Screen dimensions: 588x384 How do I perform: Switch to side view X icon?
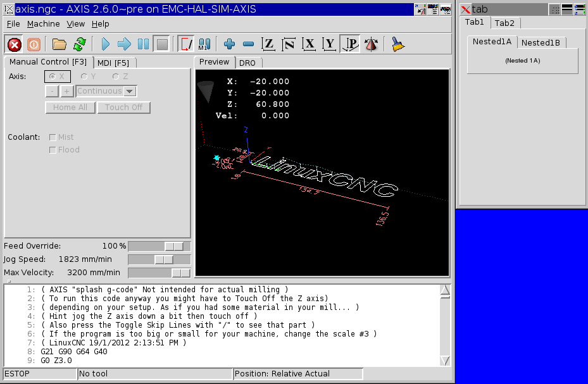click(309, 44)
